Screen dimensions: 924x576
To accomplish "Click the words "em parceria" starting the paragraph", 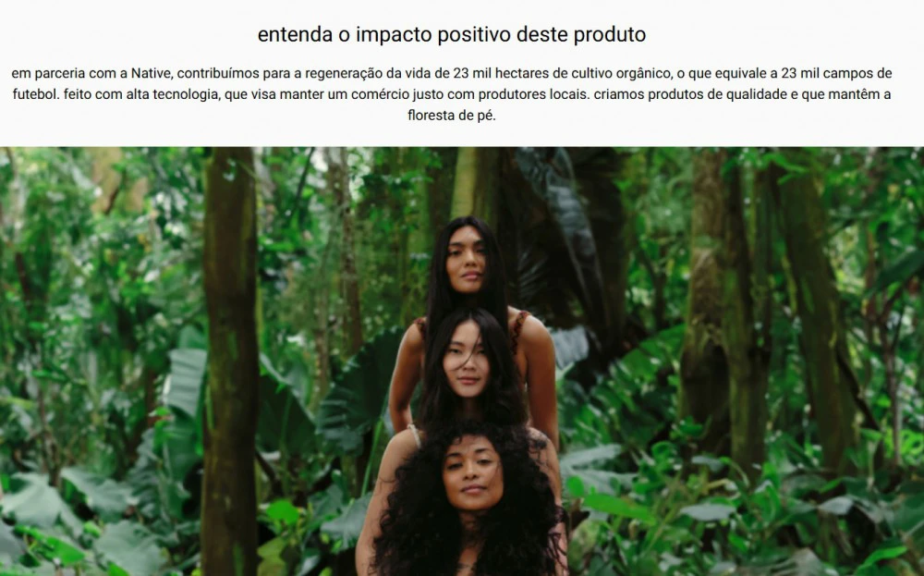I will [48, 73].
